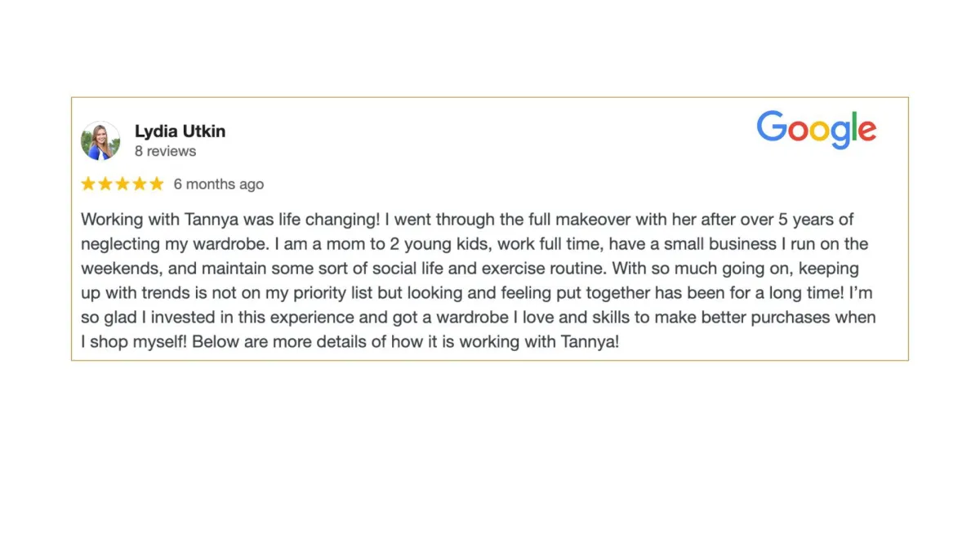Select the first gold star

tap(88, 184)
